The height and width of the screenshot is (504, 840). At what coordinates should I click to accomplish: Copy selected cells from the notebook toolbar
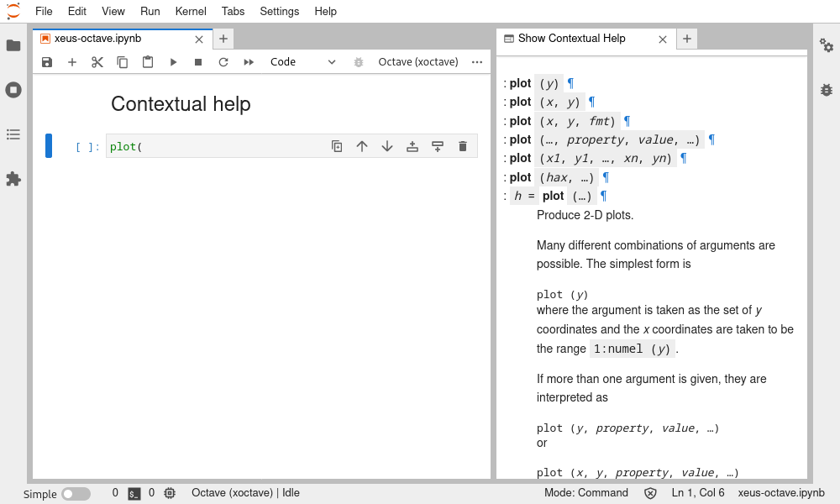pyautogui.click(x=122, y=62)
